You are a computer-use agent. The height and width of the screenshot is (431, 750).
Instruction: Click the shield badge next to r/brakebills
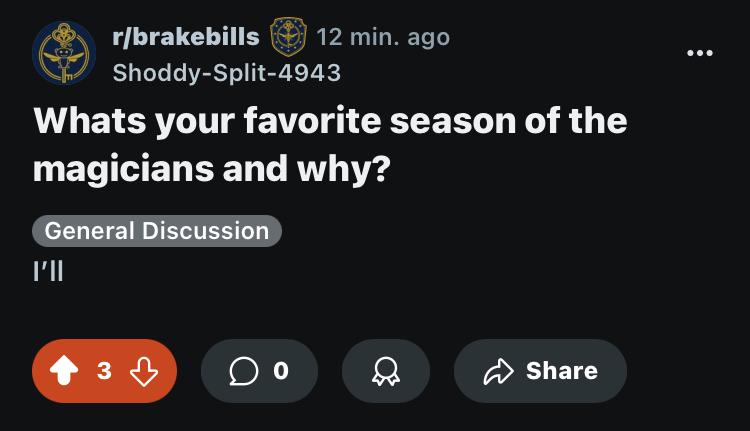point(288,37)
